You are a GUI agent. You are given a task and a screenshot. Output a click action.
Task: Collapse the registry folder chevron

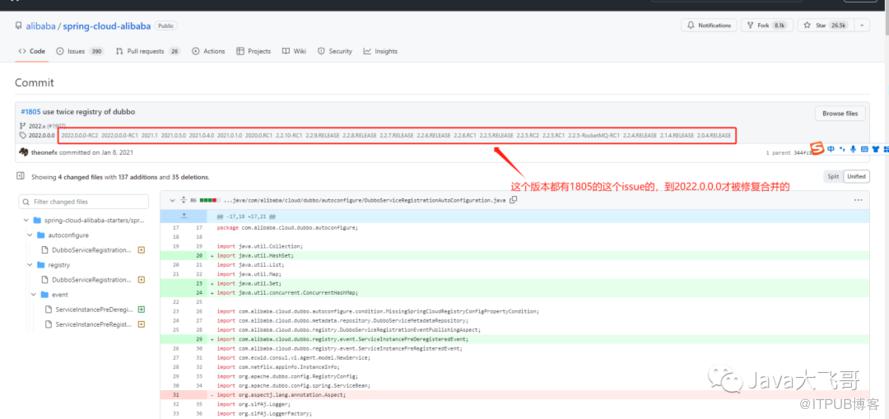(x=29, y=265)
